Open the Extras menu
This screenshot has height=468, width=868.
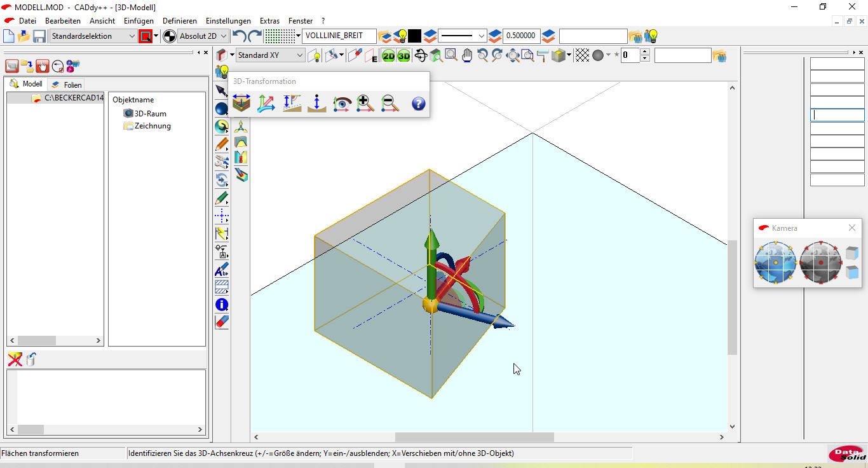[x=269, y=21]
